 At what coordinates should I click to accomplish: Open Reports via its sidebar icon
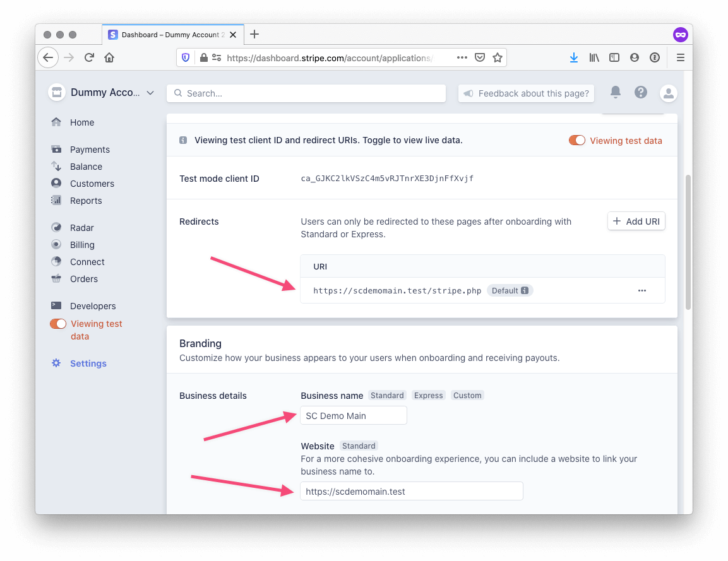point(57,200)
